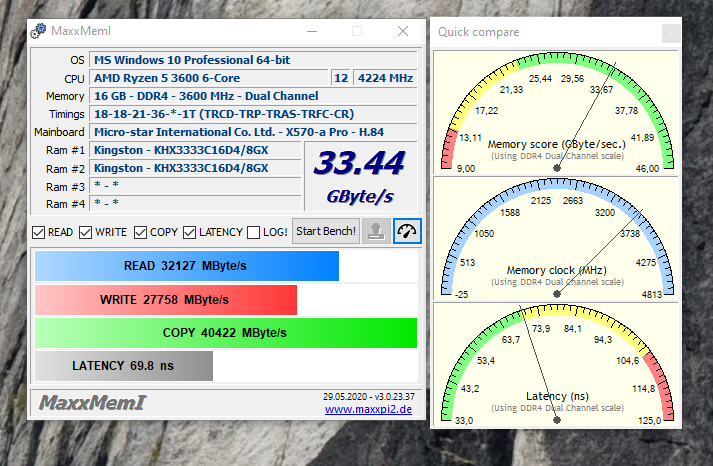Click the Memory field 16 GB DDR4 3600
This screenshot has height=466, width=713.
click(x=253, y=96)
